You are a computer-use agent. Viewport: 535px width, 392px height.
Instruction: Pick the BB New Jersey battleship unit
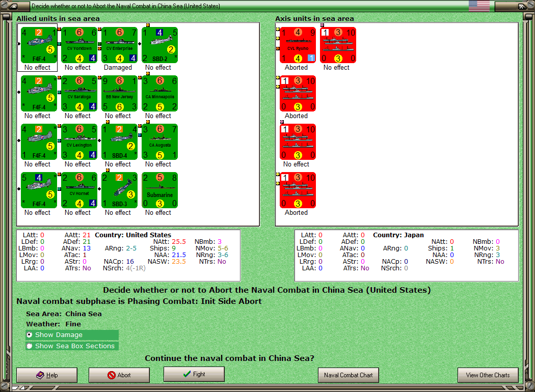coord(119,93)
